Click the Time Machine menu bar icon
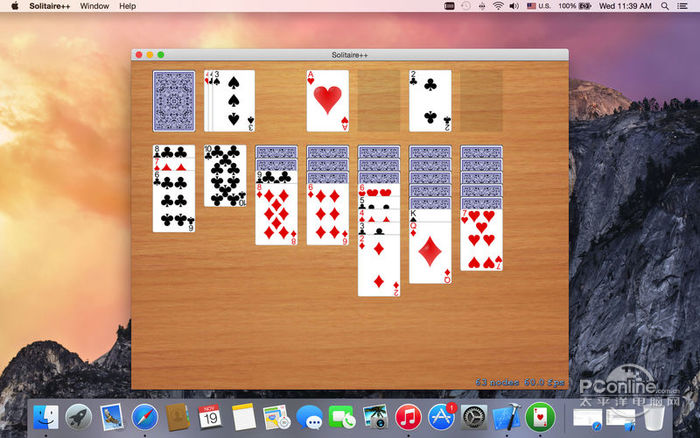This screenshot has width=700, height=438. pyautogui.click(x=466, y=6)
